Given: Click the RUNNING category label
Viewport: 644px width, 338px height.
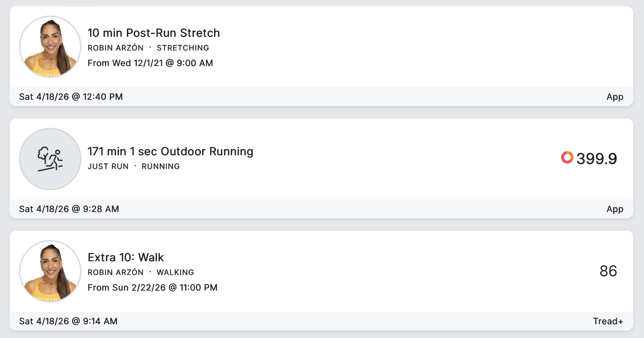Looking at the screenshot, I should tap(161, 167).
